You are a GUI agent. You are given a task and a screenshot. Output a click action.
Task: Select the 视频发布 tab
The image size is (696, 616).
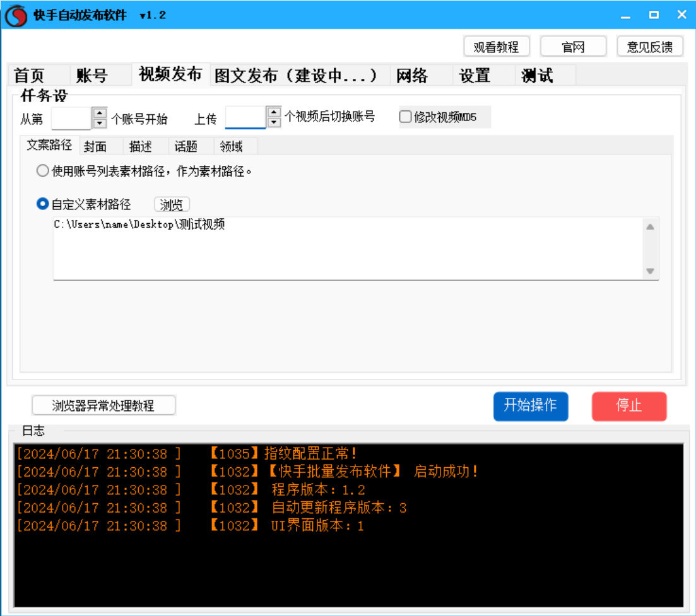click(170, 74)
